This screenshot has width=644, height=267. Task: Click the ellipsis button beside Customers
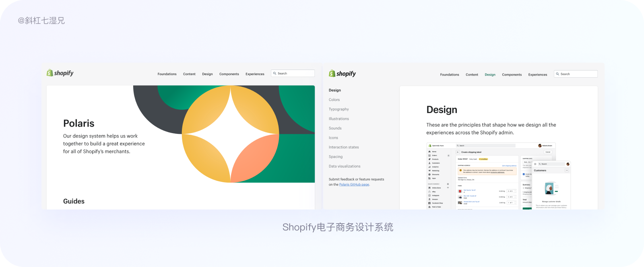(x=567, y=170)
